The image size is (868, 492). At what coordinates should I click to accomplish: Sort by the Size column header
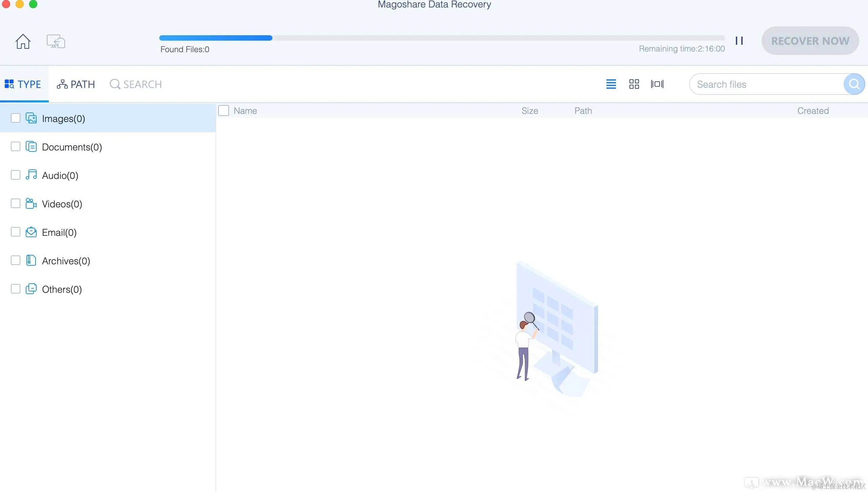(530, 111)
